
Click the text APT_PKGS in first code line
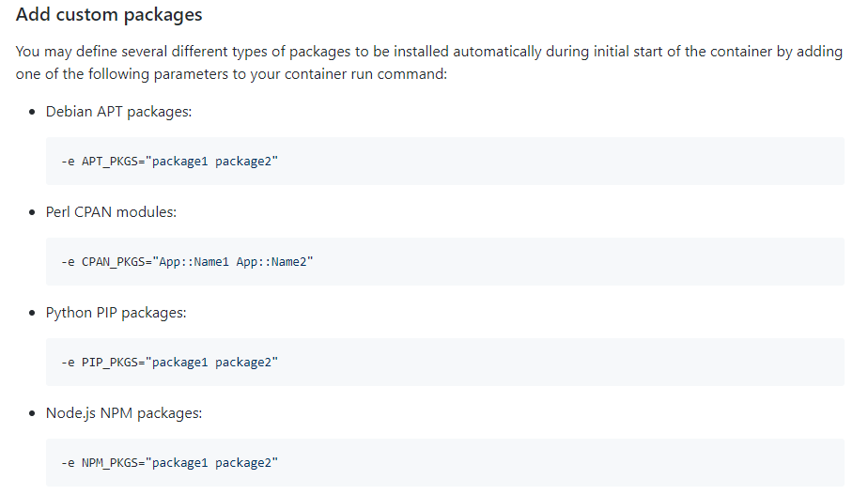pos(110,162)
